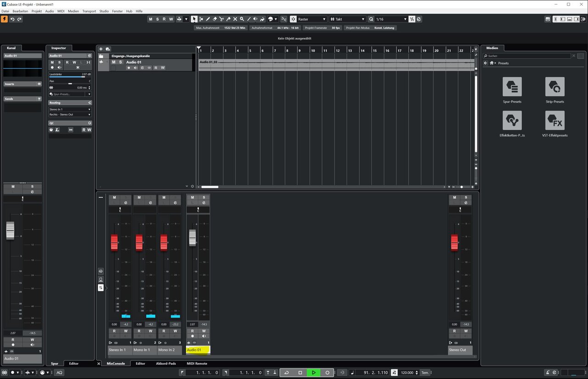
Task: Click the Audio 01 channel name in MixConsole
Action: tap(198, 350)
